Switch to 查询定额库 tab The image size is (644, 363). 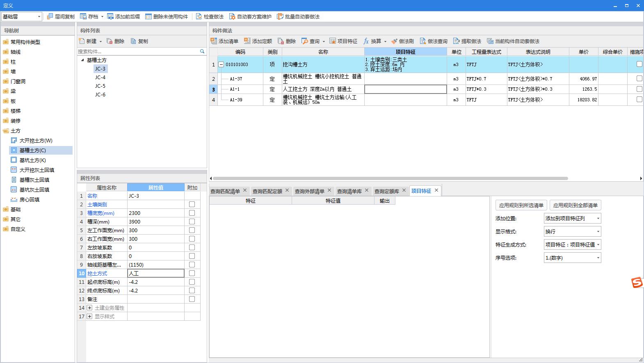point(386,191)
